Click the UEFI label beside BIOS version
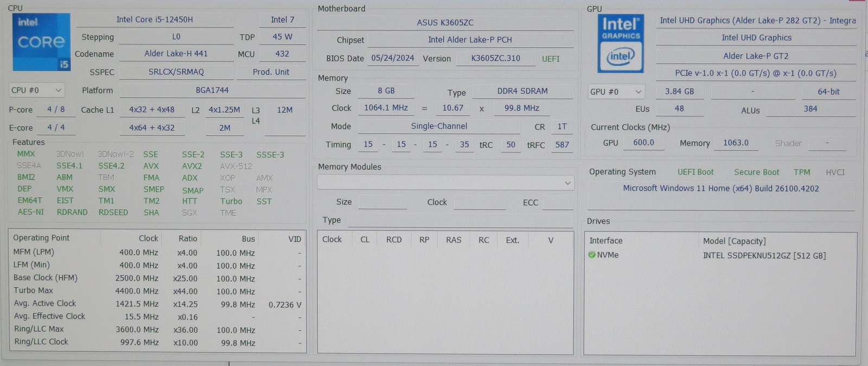Image resolution: width=868 pixels, height=366 pixels. coord(551,59)
